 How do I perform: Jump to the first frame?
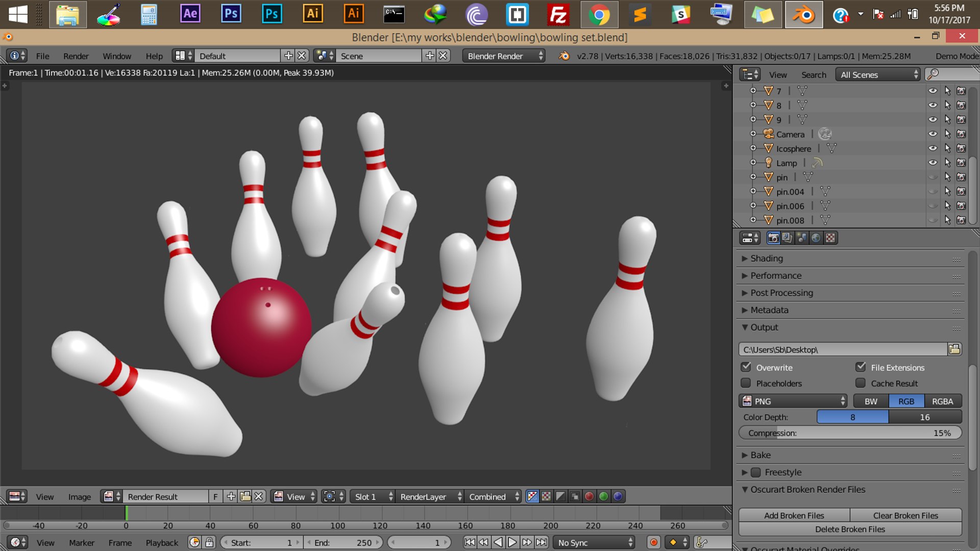470,542
